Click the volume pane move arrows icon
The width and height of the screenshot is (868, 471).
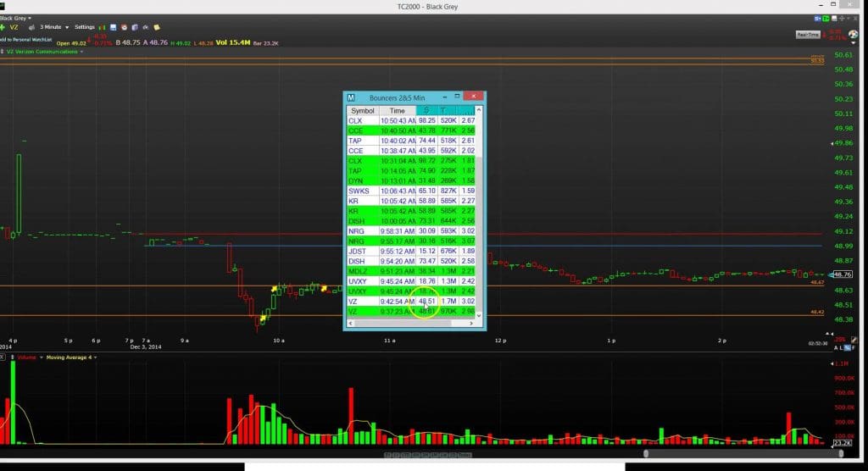[12, 357]
